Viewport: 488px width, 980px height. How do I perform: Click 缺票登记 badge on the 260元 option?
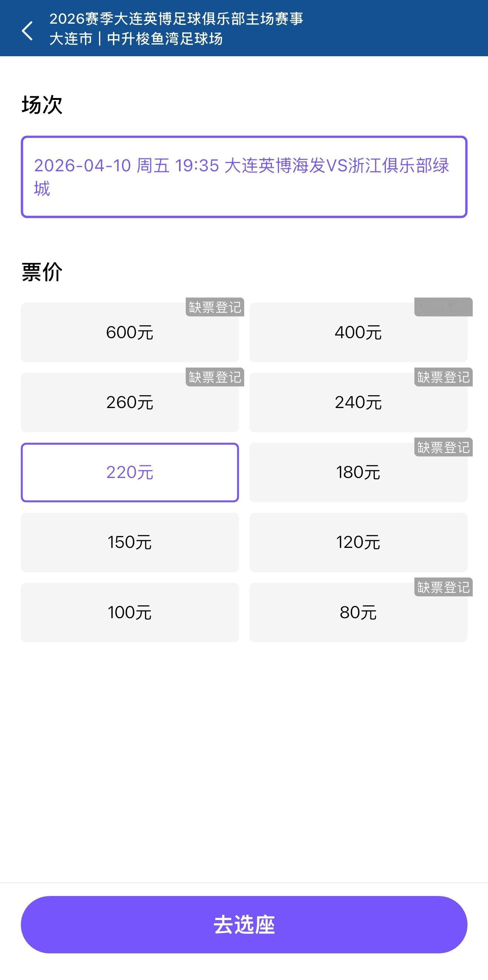click(215, 378)
